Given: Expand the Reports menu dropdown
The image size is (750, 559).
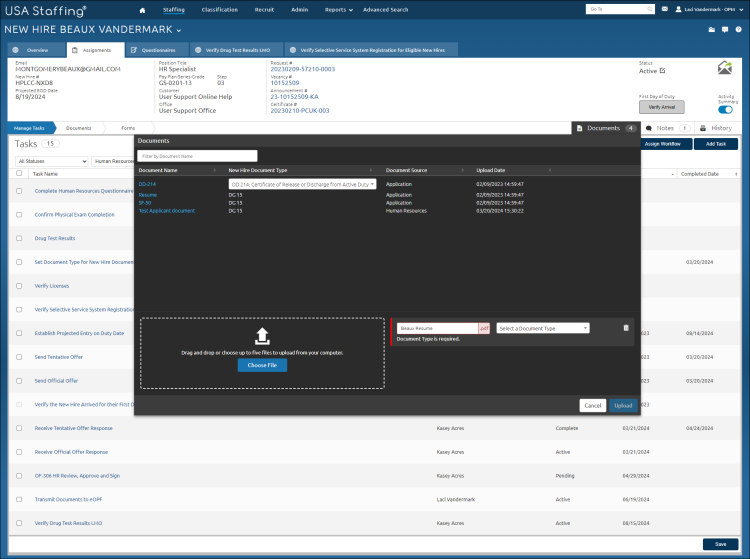Looking at the screenshot, I should 339,10.
